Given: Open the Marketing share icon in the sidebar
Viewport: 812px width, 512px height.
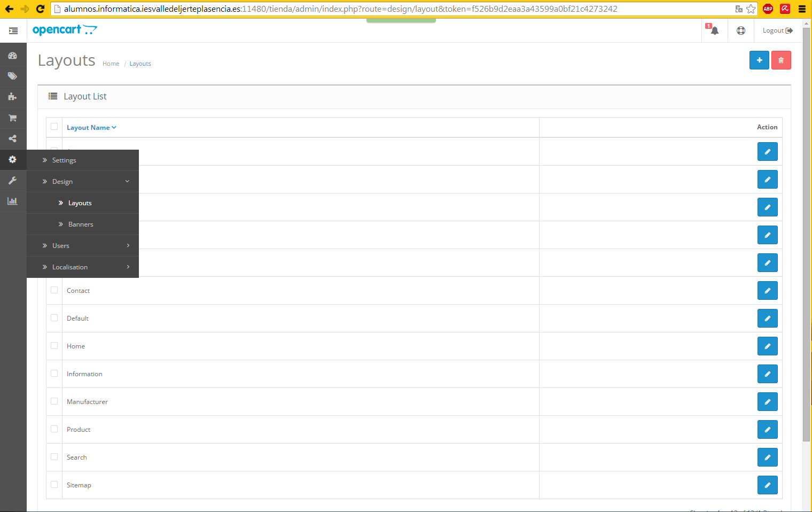Looking at the screenshot, I should [13, 139].
